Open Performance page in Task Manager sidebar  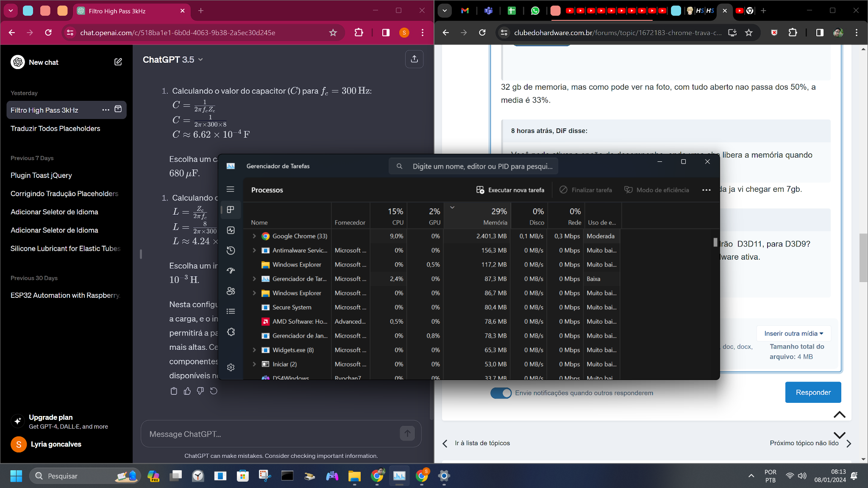[231, 230]
